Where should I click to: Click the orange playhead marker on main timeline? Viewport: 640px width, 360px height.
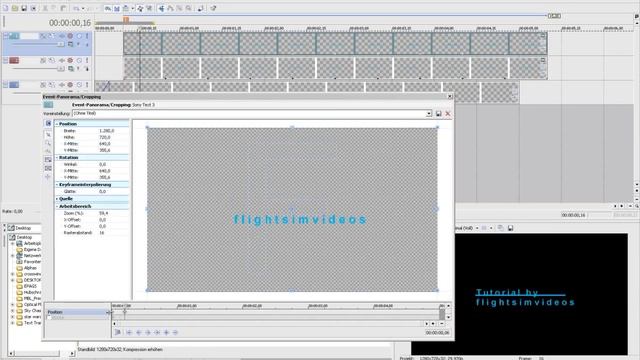point(126,20)
